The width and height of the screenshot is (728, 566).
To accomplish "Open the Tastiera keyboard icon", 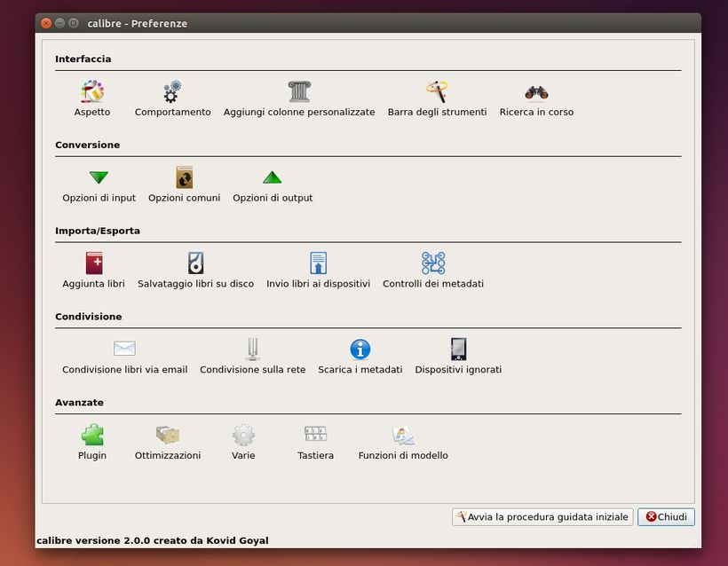I will point(315,434).
